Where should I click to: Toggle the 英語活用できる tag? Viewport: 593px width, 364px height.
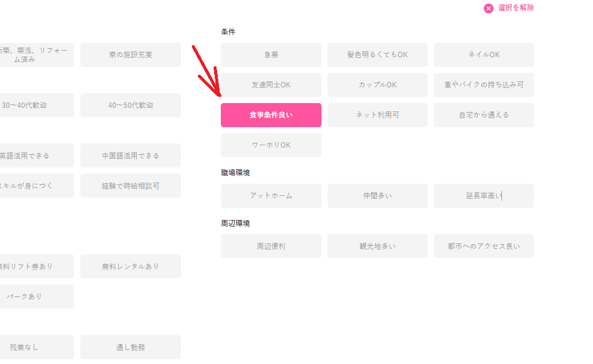(x=37, y=155)
